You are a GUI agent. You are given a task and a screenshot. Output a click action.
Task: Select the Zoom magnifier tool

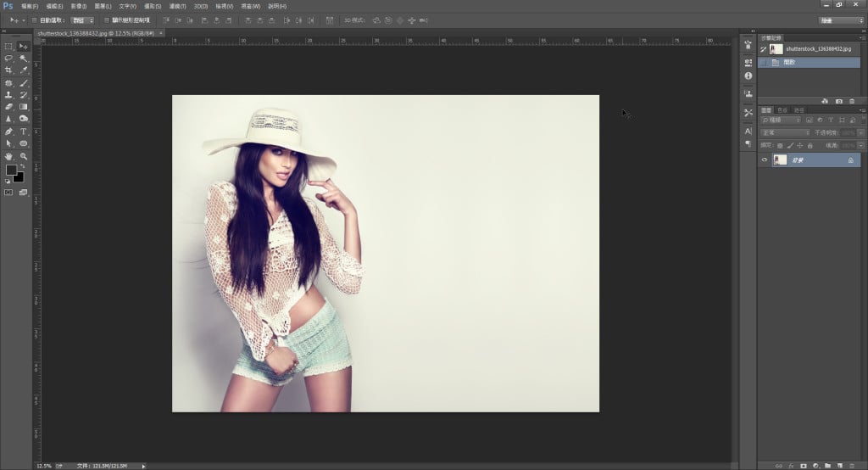[24, 156]
